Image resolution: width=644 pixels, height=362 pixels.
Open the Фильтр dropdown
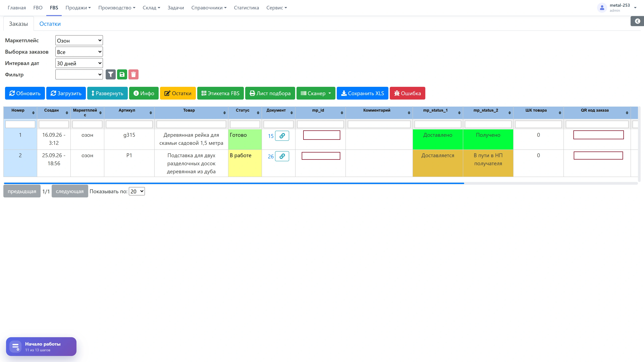(79, 74)
